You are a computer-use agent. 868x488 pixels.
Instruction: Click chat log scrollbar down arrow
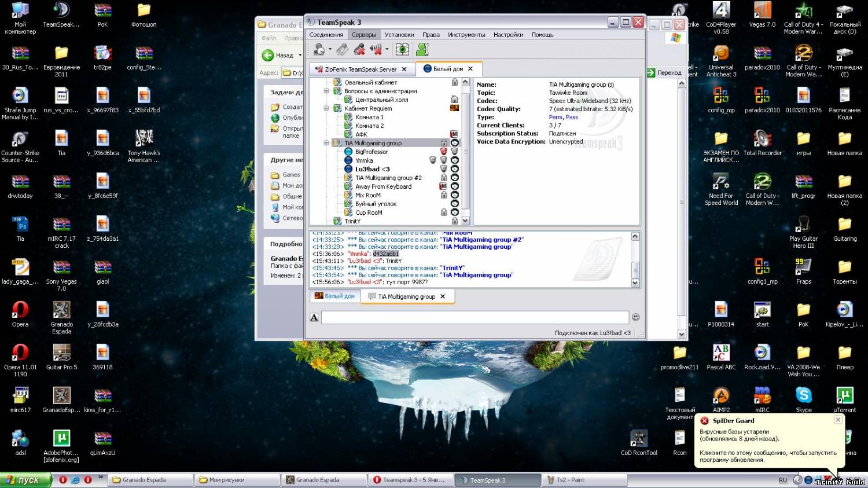coord(635,283)
